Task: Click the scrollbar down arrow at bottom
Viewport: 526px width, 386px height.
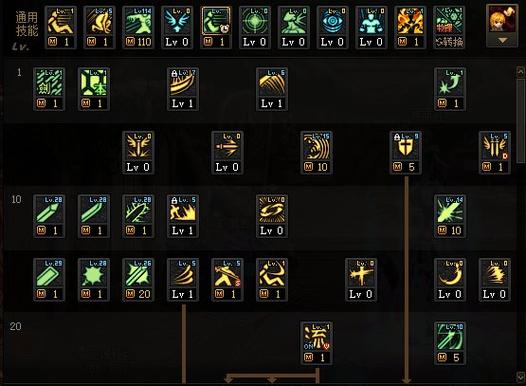Action: 521,377
